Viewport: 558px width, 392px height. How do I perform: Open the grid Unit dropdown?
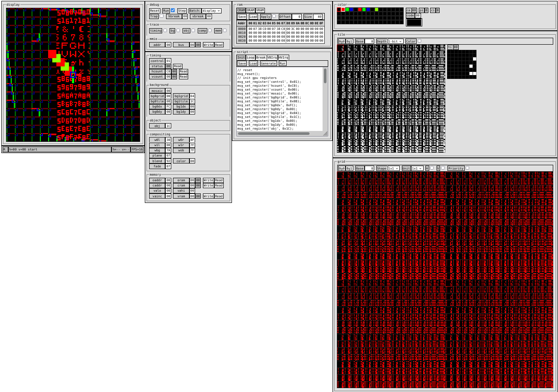click(x=417, y=168)
